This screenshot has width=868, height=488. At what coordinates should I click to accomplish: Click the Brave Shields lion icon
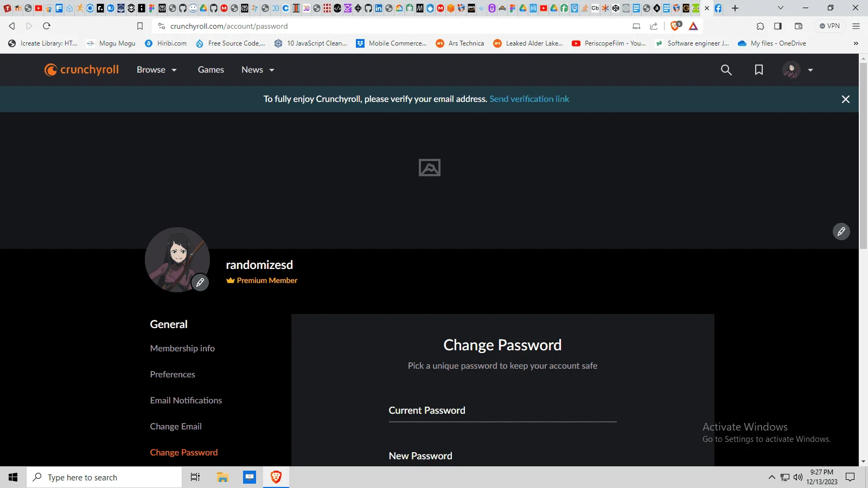pyautogui.click(x=675, y=26)
